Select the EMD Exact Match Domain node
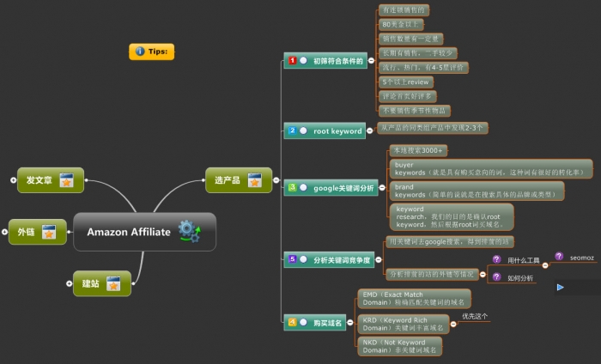 (x=415, y=299)
